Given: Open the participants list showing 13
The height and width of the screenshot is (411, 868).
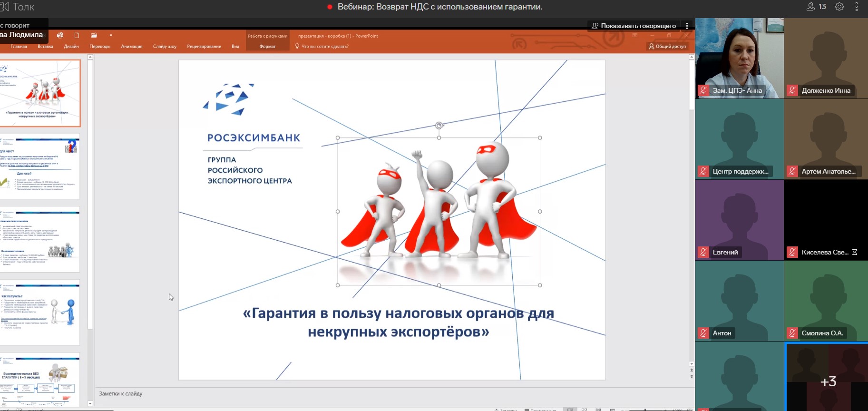Looking at the screenshot, I should coord(817,7).
